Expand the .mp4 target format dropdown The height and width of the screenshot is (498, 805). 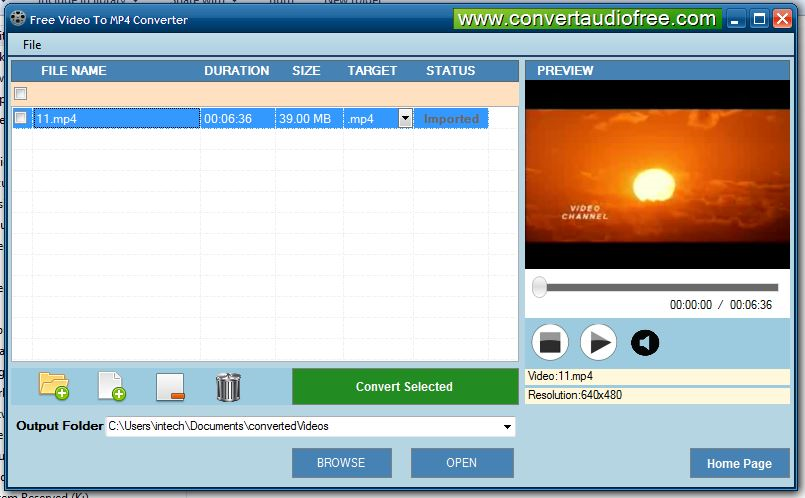[405, 118]
